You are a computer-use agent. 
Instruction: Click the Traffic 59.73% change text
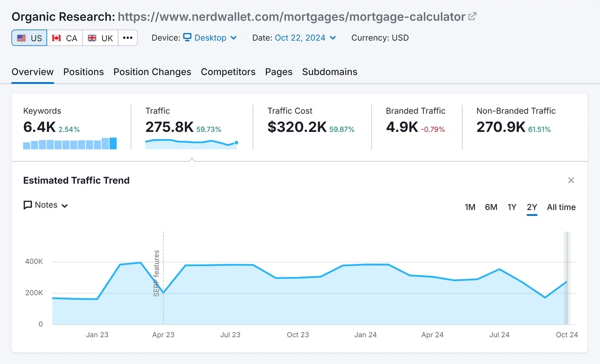click(209, 129)
